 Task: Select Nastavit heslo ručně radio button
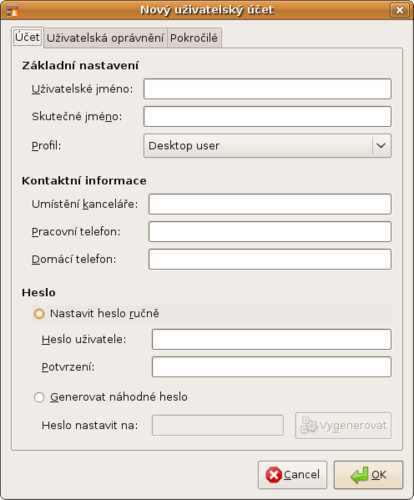[x=39, y=314]
